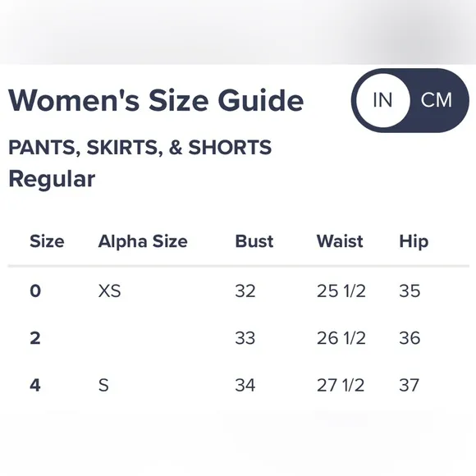Select the Regular fit label

(52, 179)
